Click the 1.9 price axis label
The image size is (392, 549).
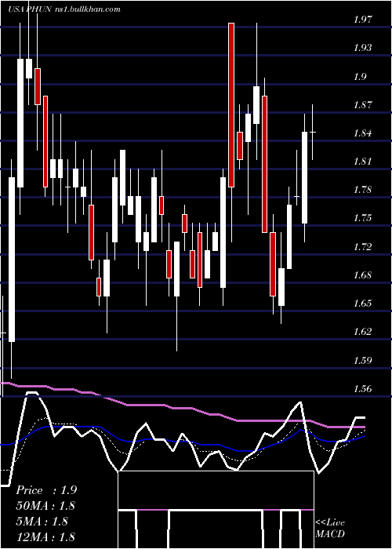coord(361,76)
